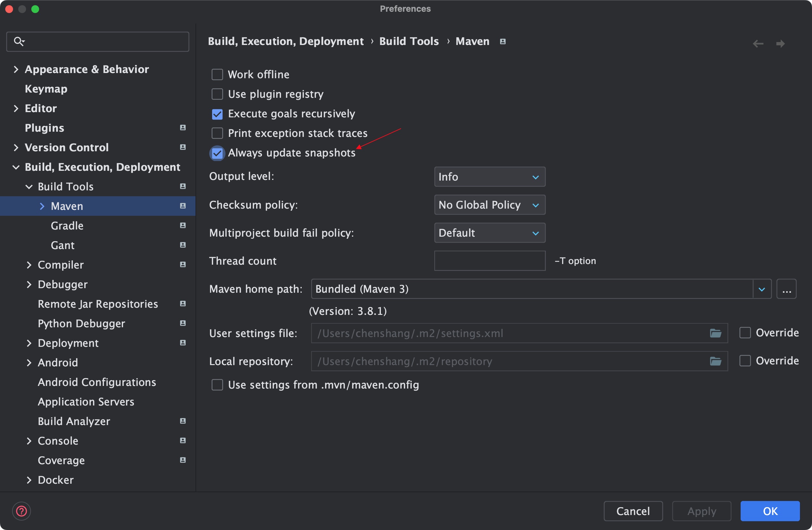Uncheck Always update snapshots
Viewport: 812px width, 530px height.
[x=217, y=153]
